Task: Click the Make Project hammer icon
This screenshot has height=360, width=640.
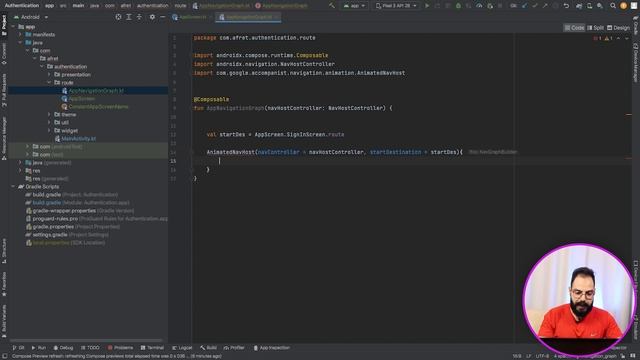Action: [332, 6]
